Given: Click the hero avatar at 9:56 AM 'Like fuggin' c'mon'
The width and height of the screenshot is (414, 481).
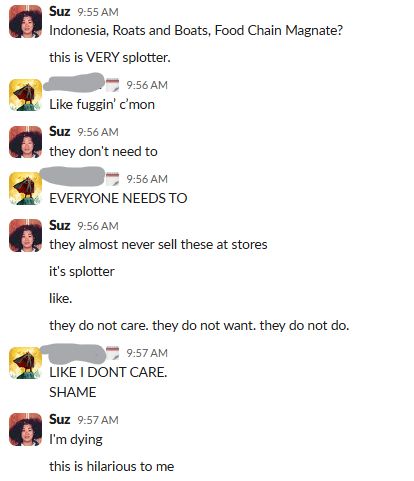Looking at the screenshot, I should pos(25,95).
